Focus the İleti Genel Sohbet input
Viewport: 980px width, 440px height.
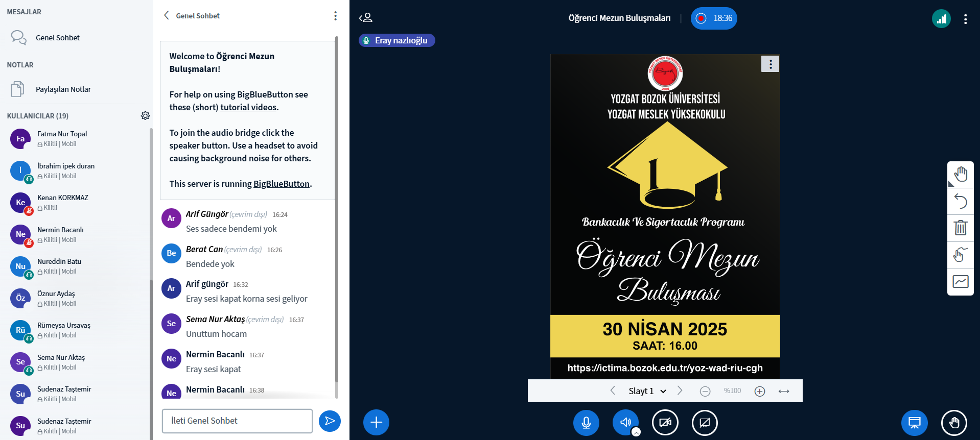click(x=237, y=421)
